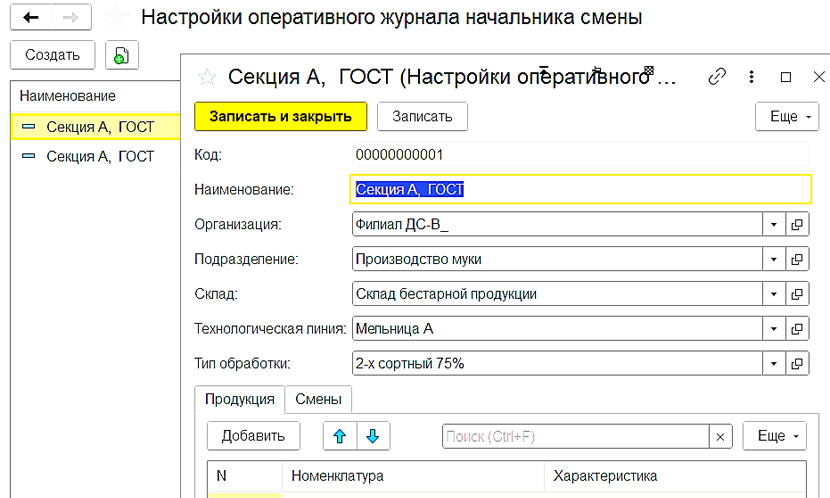
Task: Star the Секция А dialog as favorite
Action: [207, 77]
